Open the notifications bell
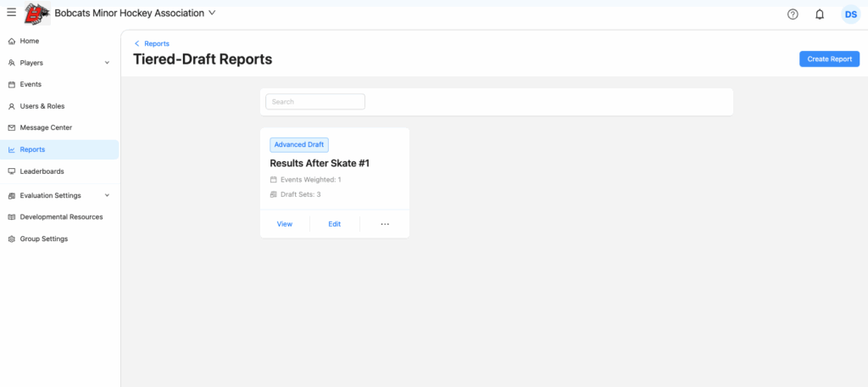 820,14
